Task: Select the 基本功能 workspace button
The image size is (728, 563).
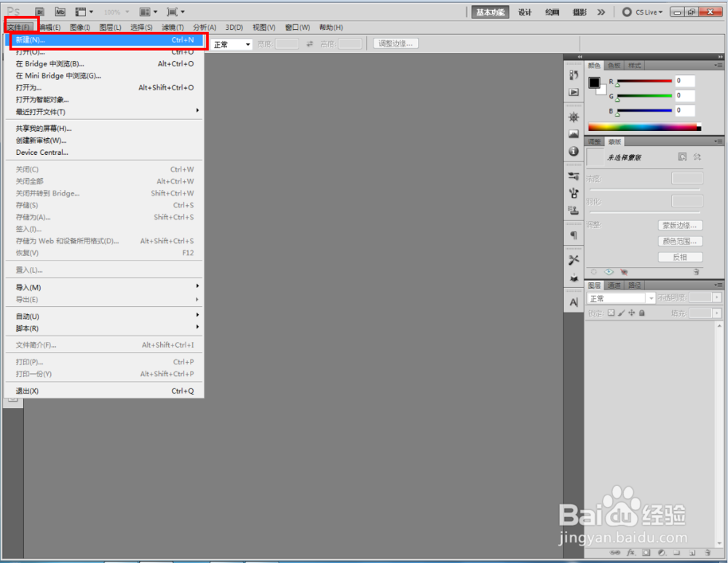Action: pos(490,12)
